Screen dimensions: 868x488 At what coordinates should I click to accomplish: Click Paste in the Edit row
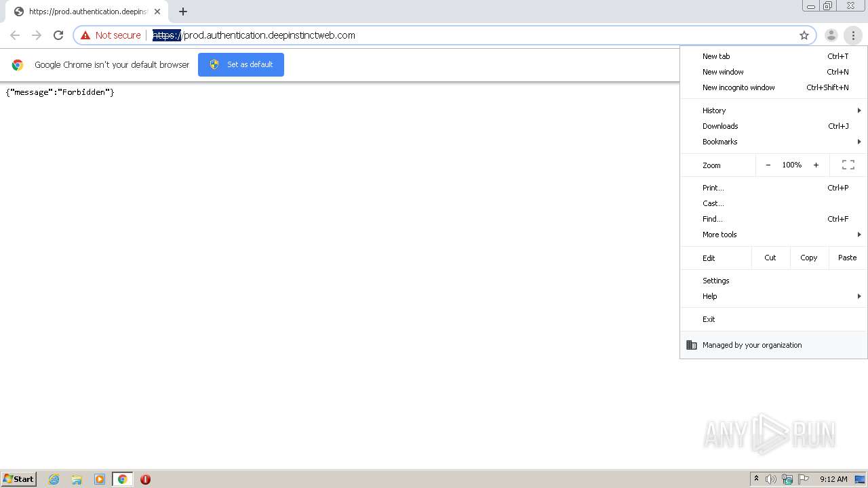(x=848, y=258)
